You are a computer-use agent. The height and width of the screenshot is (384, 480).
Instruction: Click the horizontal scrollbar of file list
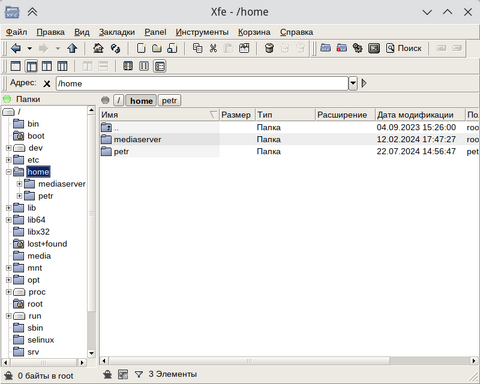(x=249, y=361)
